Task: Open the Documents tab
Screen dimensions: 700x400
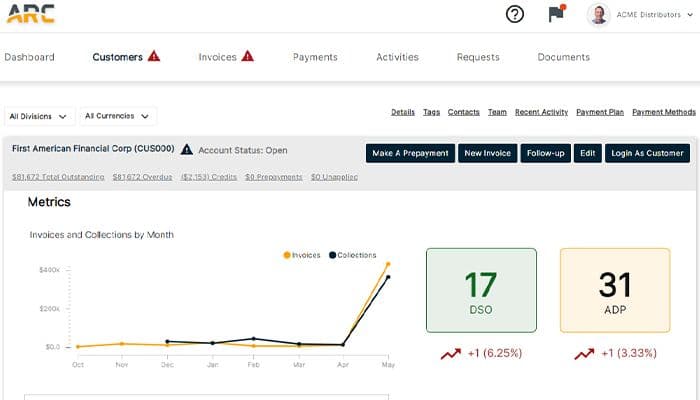Action: coord(563,57)
